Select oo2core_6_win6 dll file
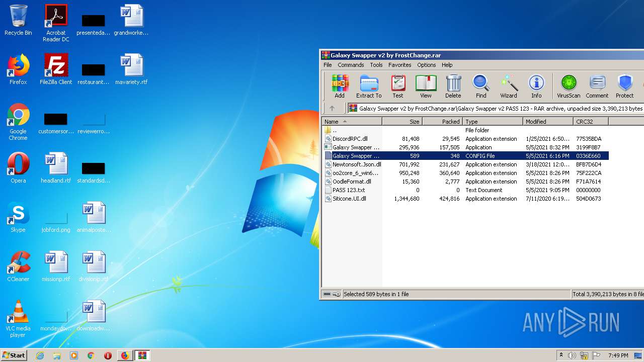 [x=465, y=173]
